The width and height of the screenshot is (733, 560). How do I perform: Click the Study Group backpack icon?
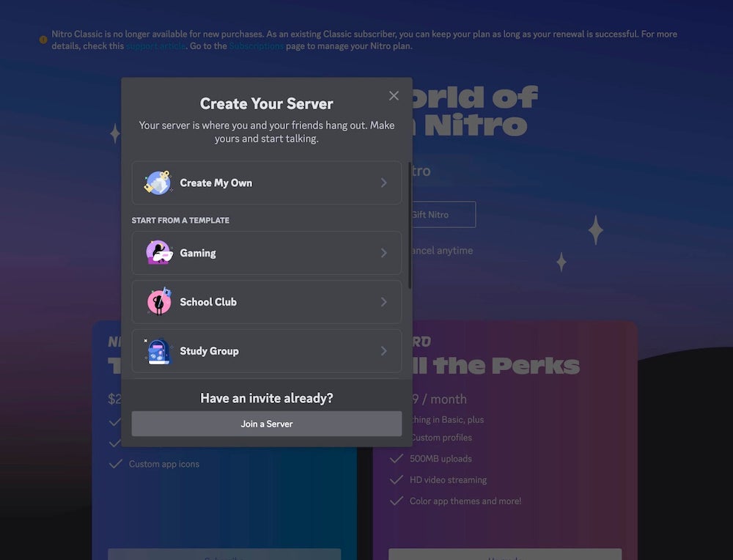pos(158,351)
